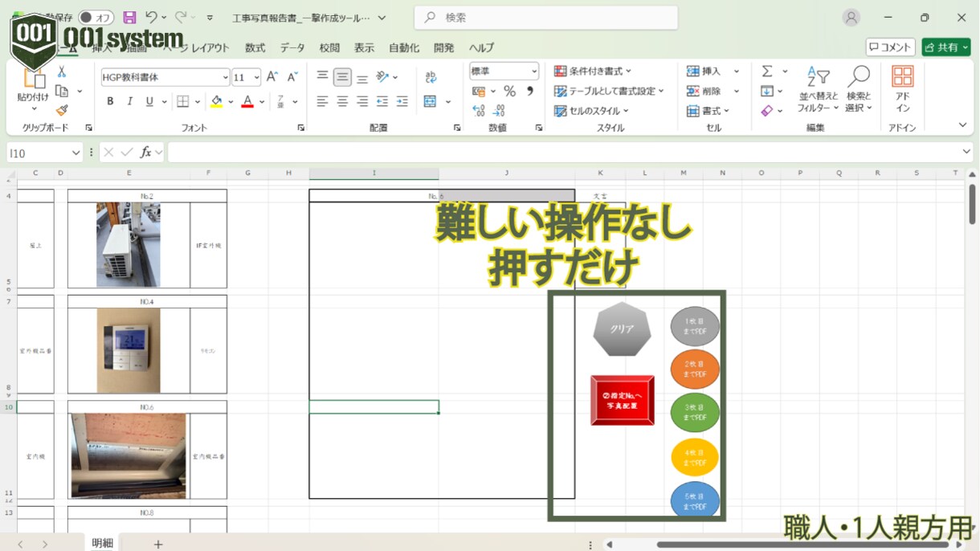Click the yellow 4枚目までPDF button
The height and width of the screenshot is (551, 980).
(x=695, y=458)
